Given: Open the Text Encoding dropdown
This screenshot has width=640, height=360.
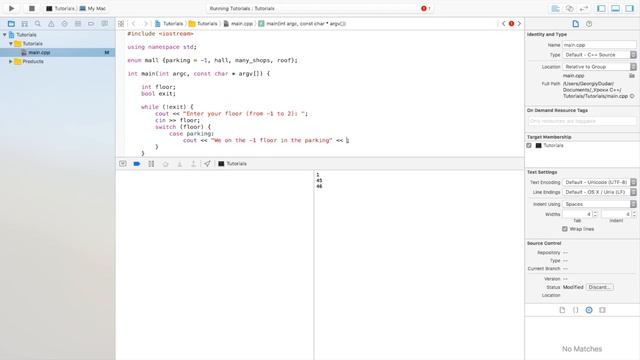Looking at the screenshot, I should (599, 182).
